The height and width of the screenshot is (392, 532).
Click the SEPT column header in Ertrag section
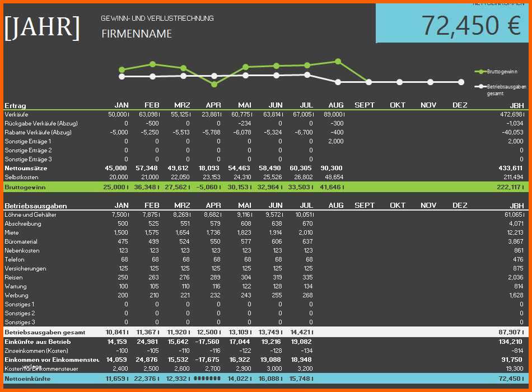[x=365, y=105]
